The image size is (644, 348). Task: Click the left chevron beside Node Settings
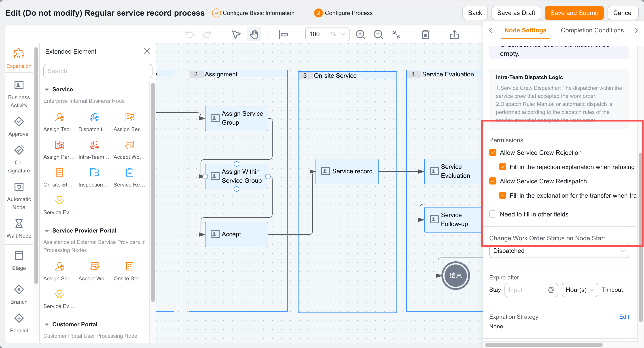coord(491,30)
